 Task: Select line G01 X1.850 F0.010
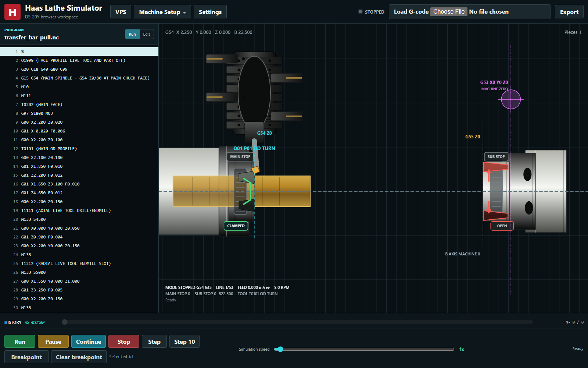(x=79, y=166)
